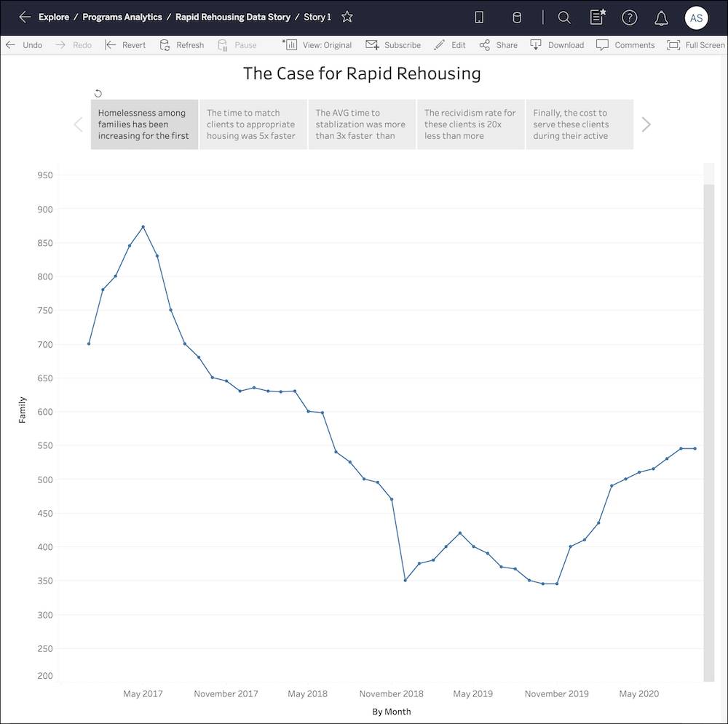Click the peak data point near 875
This screenshot has height=724, width=728.
[143, 227]
